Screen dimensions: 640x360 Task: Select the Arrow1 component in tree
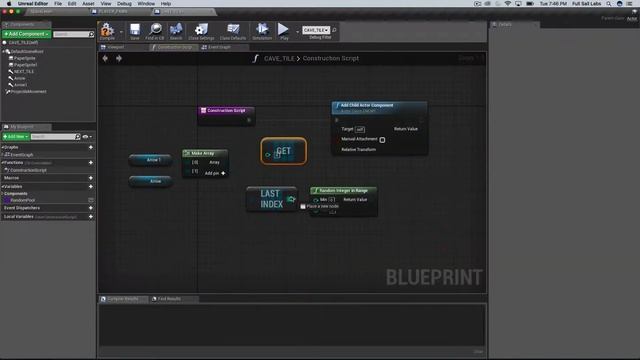[x=20, y=85]
